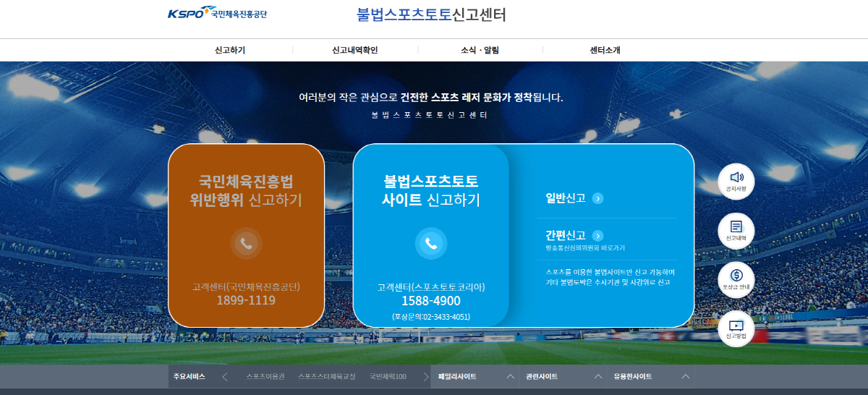This screenshot has height=395, width=868.
Task: Open the 신고내역확인 menu
Action: (x=354, y=50)
